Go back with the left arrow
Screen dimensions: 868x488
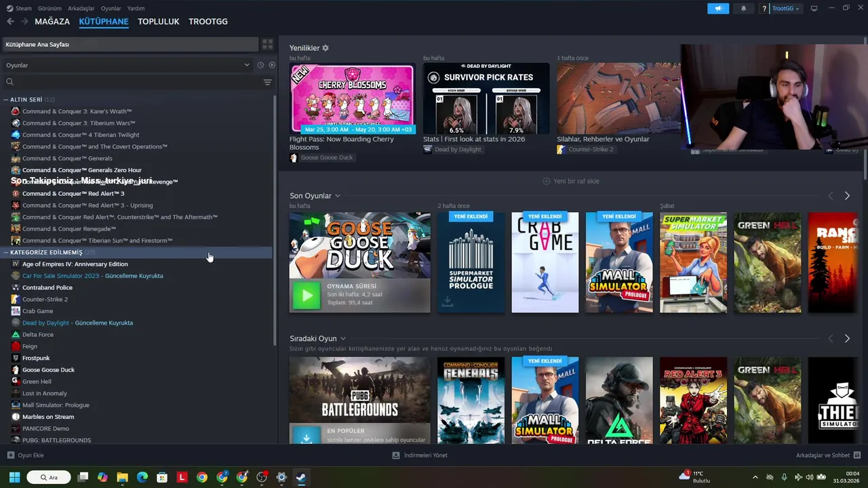coord(10,22)
